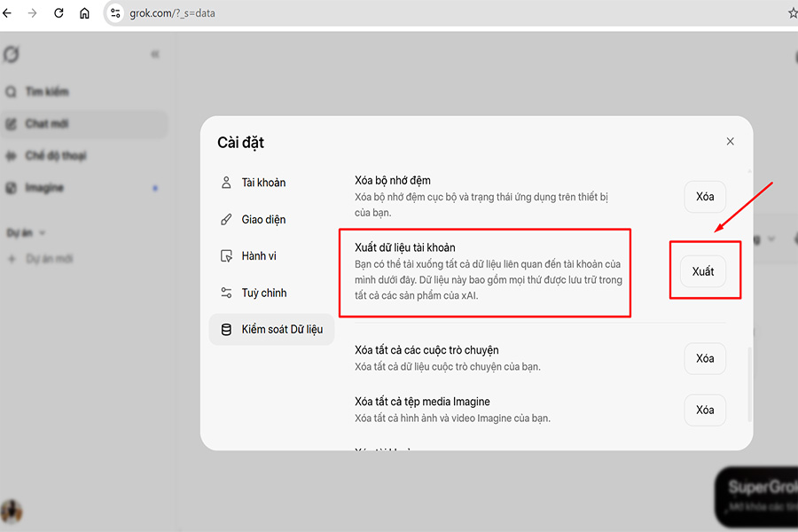Collapse the sidebar with double-chevron icon
Viewport: 798px width, 532px height.
[x=155, y=54]
